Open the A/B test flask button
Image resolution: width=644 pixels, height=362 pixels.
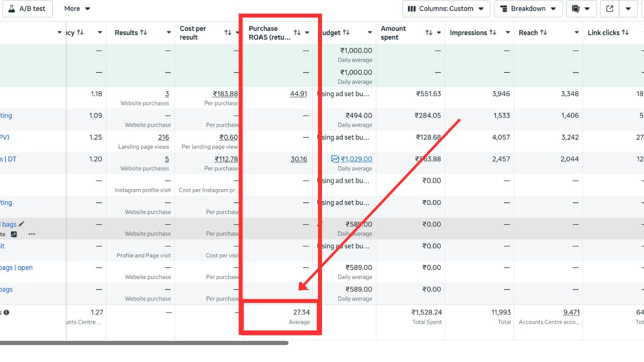tap(27, 9)
